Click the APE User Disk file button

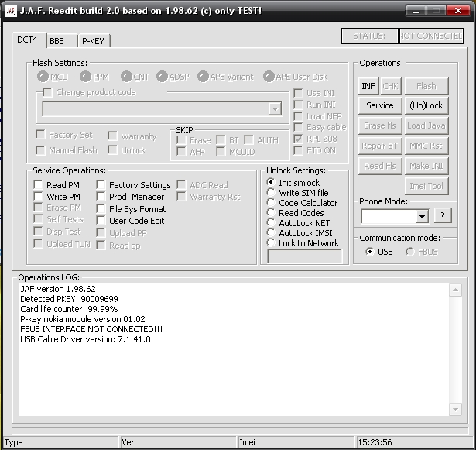269,77
